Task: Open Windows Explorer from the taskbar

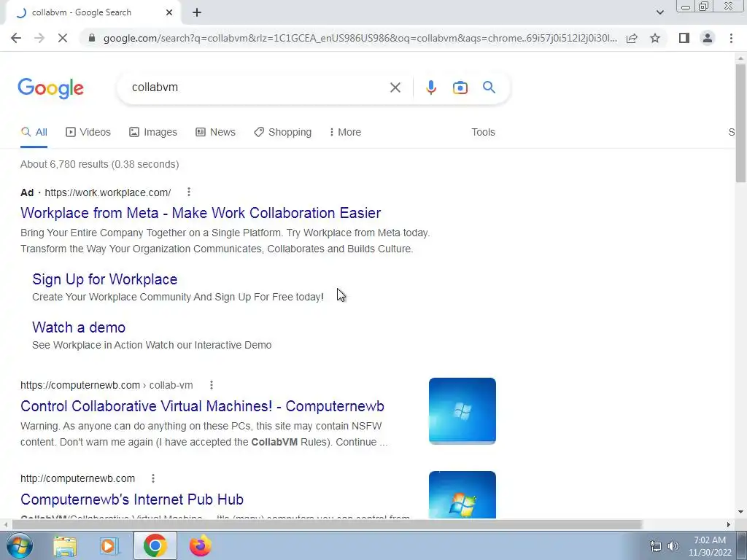Action: (65, 546)
